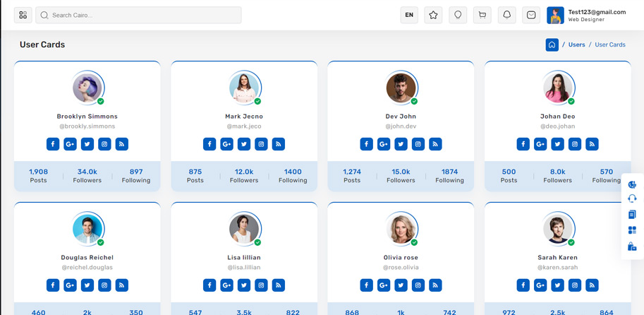Viewport: 644px width, 315px height.
Task: Click Mark Jecno's RSS icon
Action: [279, 144]
